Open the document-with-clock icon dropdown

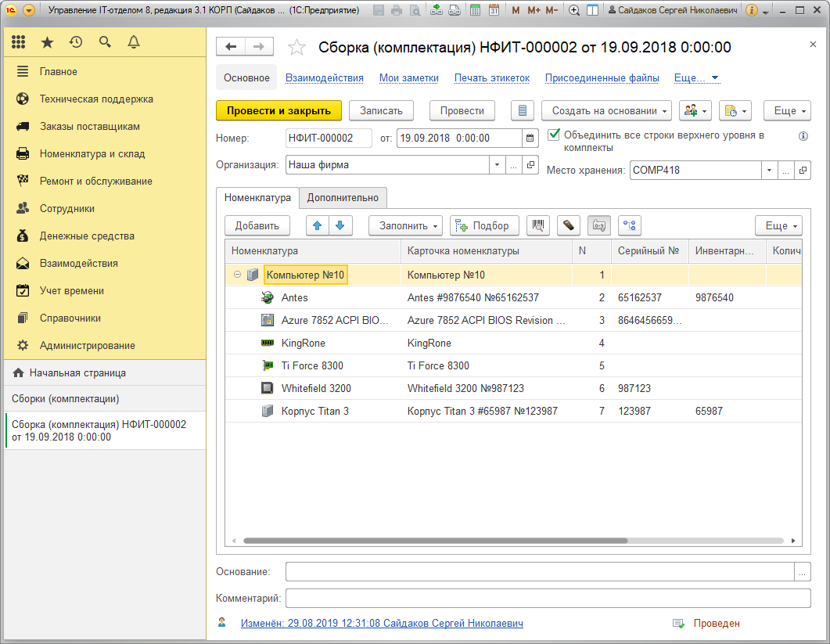click(735, 110)
